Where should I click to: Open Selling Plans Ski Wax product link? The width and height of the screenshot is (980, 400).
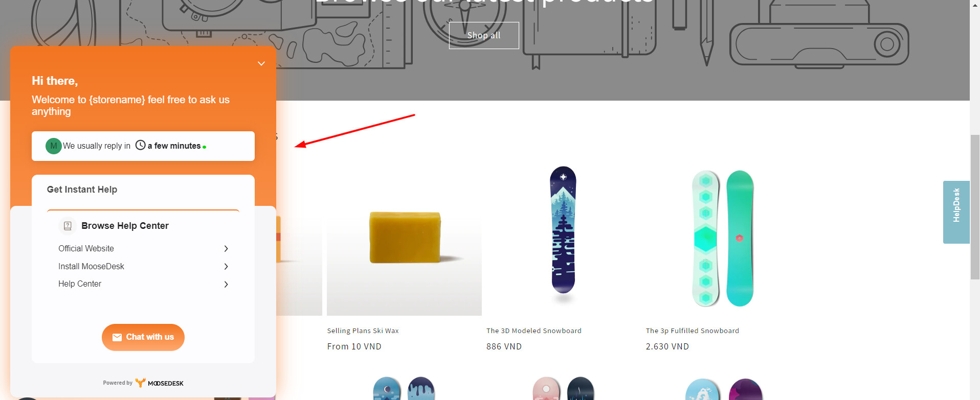tap(363, 331)
